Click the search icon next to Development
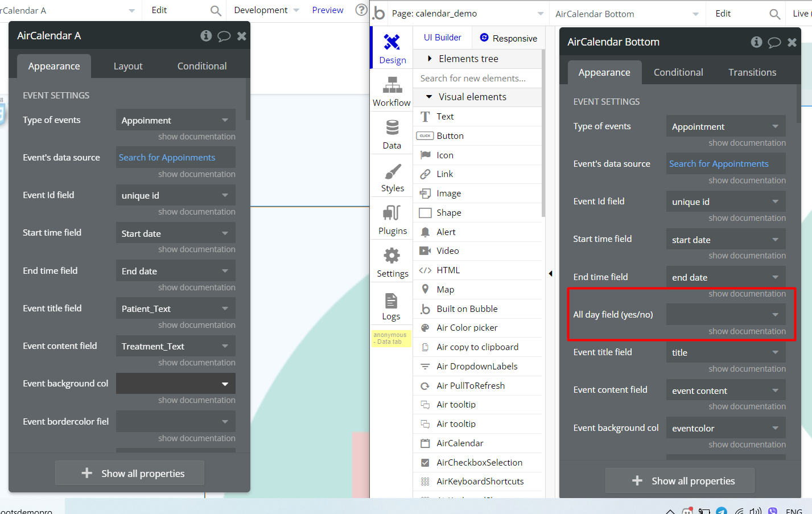Screen dimensions: 812x514 click(216, 11)
